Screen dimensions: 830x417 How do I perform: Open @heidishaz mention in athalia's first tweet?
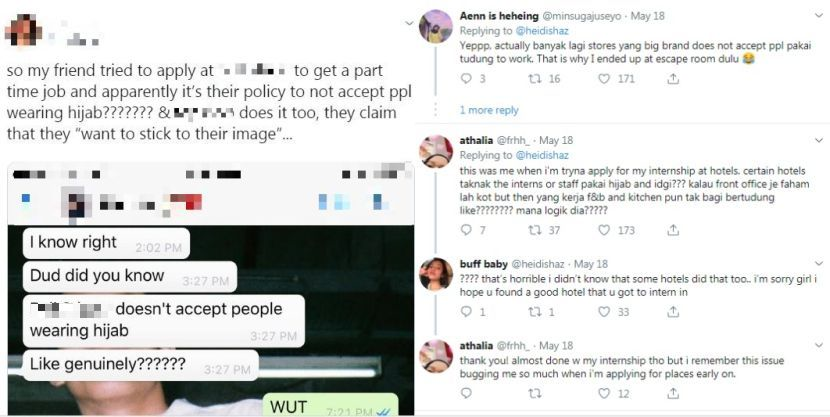click(542, 155)
